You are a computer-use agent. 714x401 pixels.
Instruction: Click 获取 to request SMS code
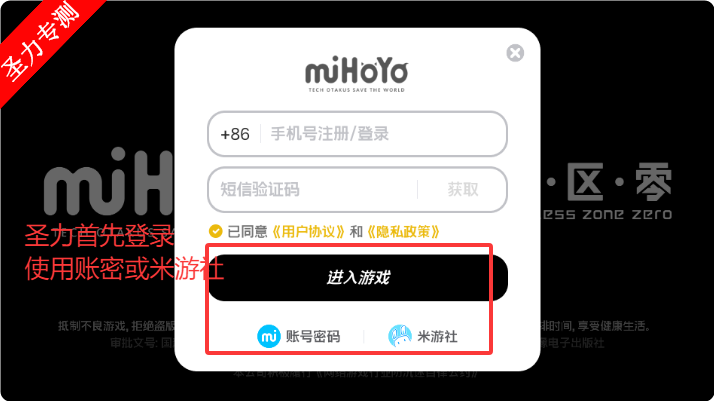[x=463, y=189]
